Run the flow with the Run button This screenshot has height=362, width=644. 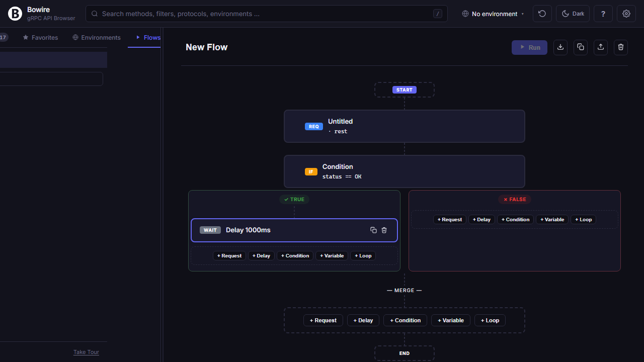point(529,47)
